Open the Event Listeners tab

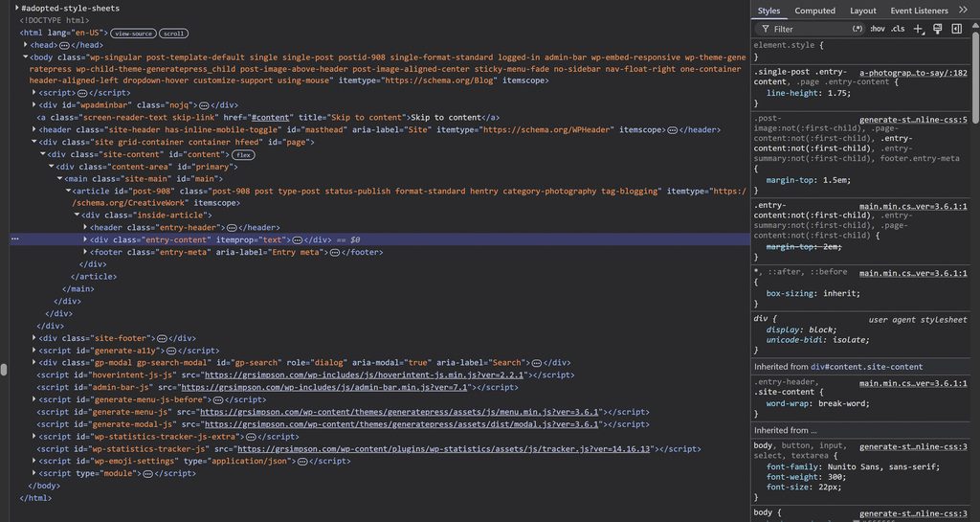click(x=920, y=11)
